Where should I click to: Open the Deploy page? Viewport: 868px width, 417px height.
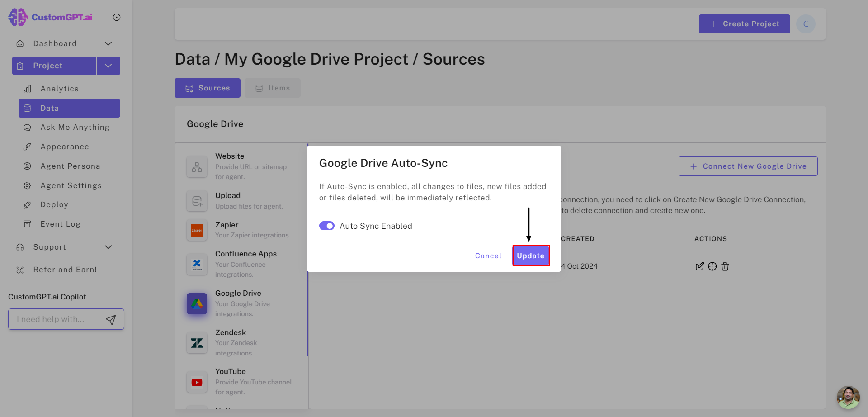pyautogui.click(x=54, y=204)
